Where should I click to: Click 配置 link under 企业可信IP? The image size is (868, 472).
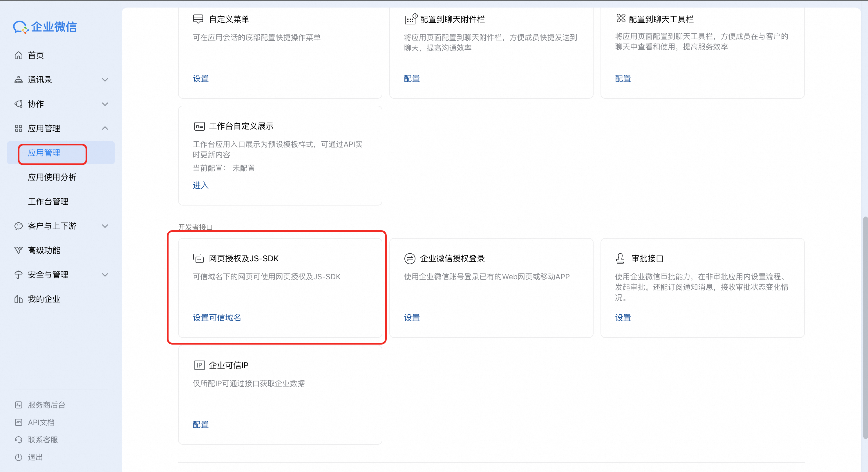click(x=200, y=424)
